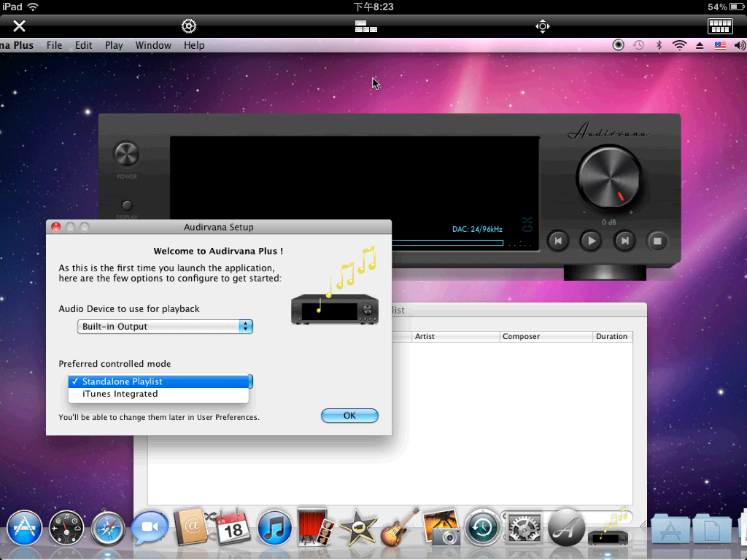Open Address Book from the dock
Image resolution: width=747 pixels, height=560 pixels.
click(x=191, y=527)
